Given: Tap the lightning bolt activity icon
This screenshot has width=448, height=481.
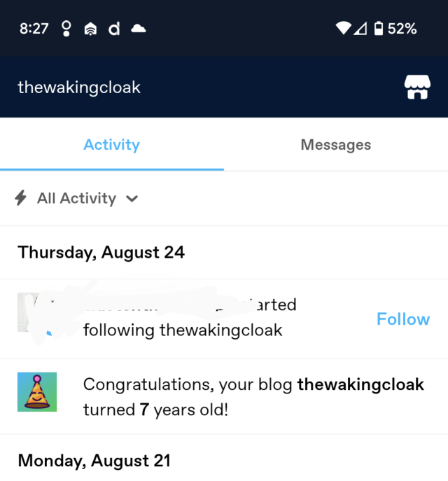Looking at the screenshot, I should pos(21,198).
